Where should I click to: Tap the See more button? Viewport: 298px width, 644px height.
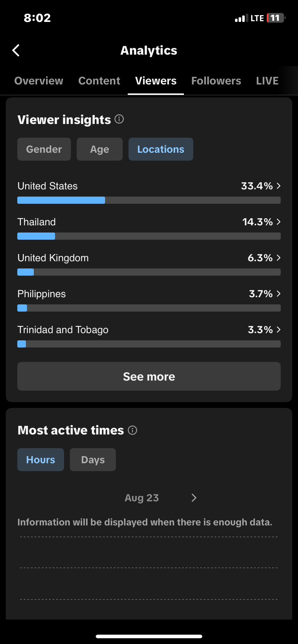click(149, 376)
